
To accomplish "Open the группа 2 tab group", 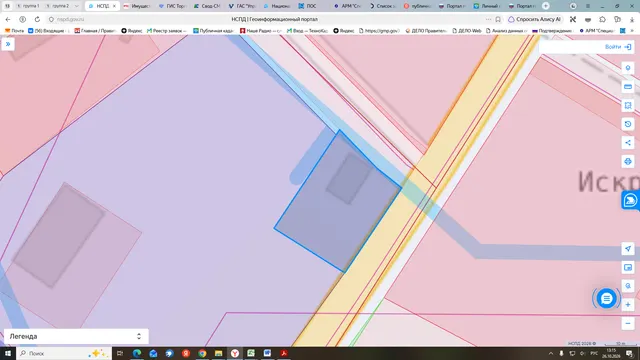I will click(x=58, y=6).
